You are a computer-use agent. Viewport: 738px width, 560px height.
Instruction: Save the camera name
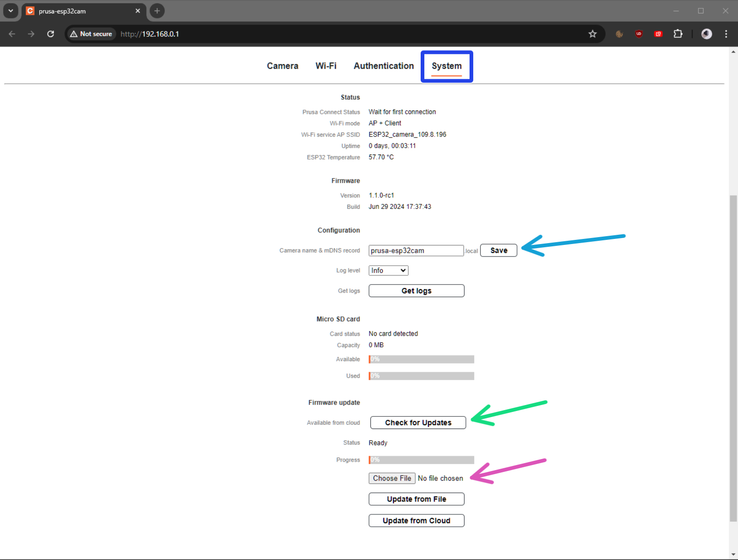[x=499, y=250]
